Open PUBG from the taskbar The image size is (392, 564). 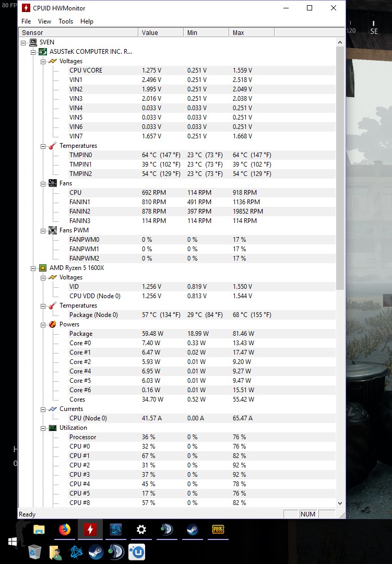point(218,529)
